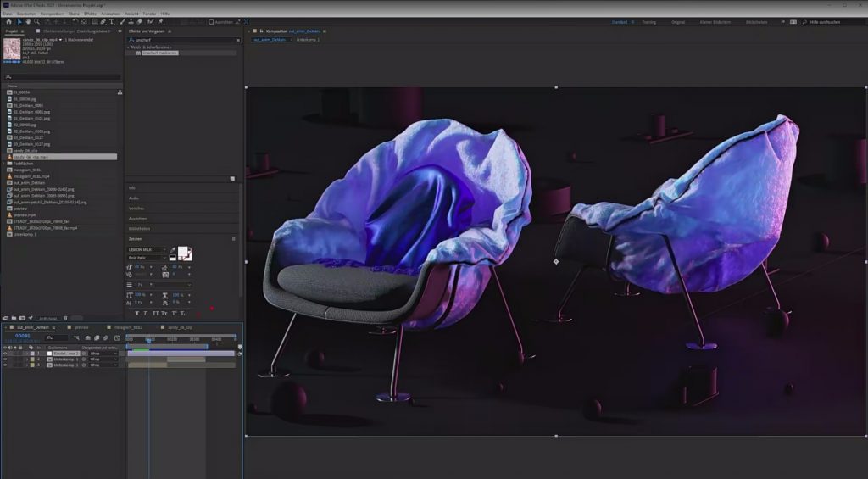Select the Eraser tool
Screen dimensions: 868x479
click(x=140, y=22)
